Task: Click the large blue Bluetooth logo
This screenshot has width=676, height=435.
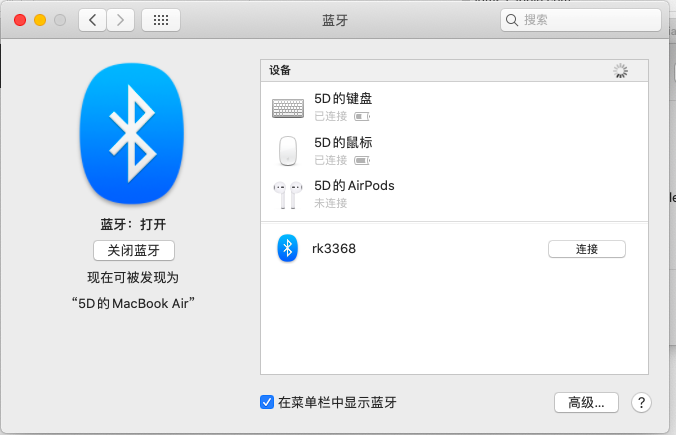Action: (132, 133)
